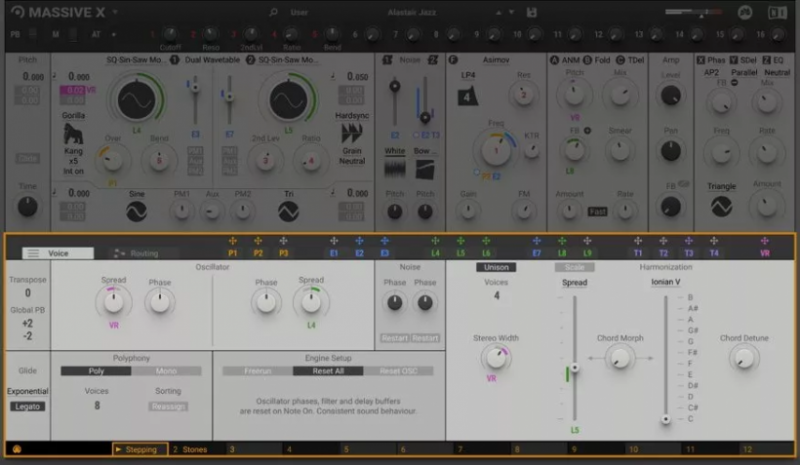Open the menu arrow beside Massive X title
The image size is (800, 465).
coord(115,11)
